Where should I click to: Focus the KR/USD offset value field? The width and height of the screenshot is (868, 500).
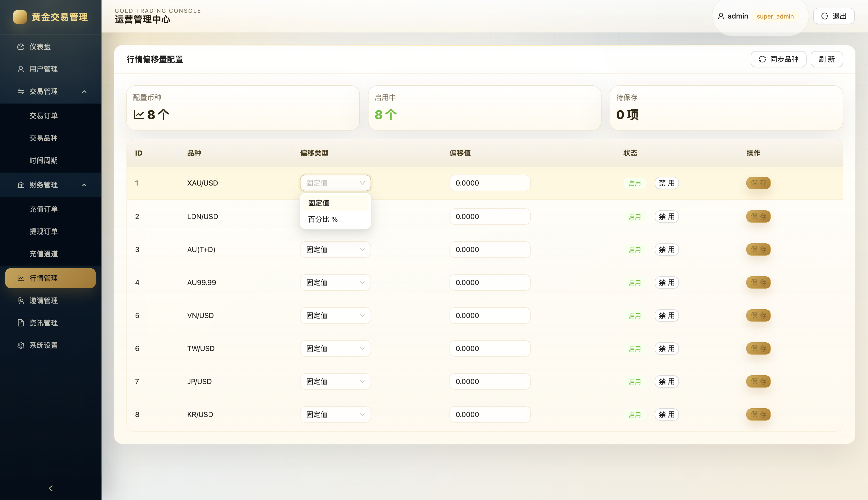[490, 414]
